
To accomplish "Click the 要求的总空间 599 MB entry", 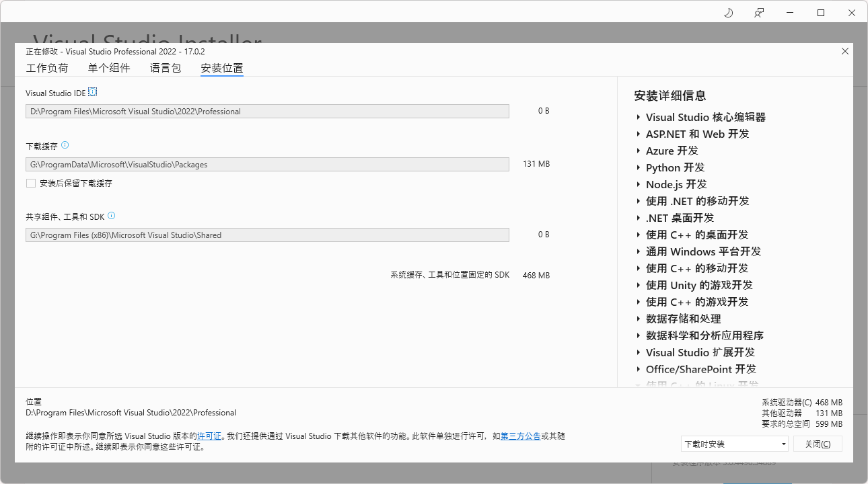I will pos(802,424).
